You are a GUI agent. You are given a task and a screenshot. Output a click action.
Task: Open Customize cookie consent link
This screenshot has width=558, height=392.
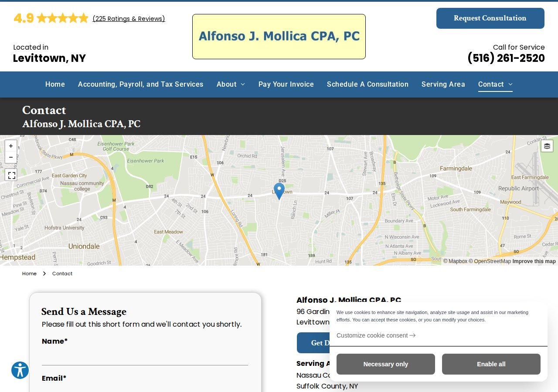tap(376, 335)
